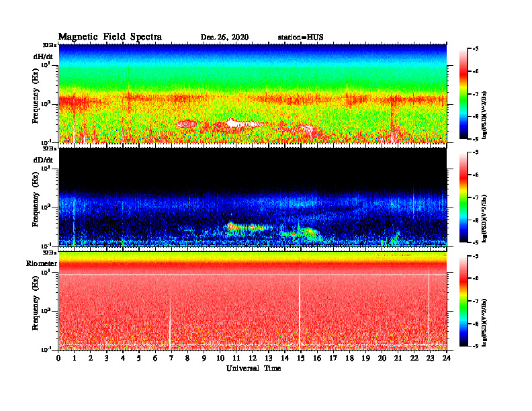Viewport: 532px width, 411px height.
Task: Click the dH/dt color bar
Action: click(463, 93)
